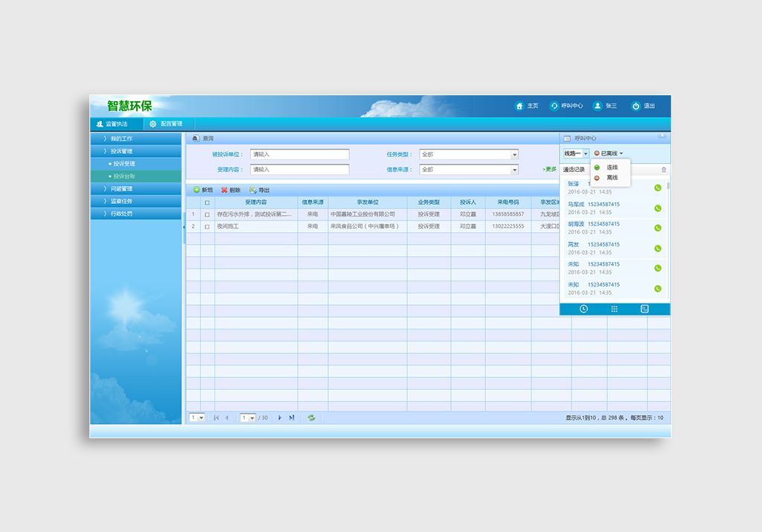Call back 张泽 with green phone icon

[658, 188]
